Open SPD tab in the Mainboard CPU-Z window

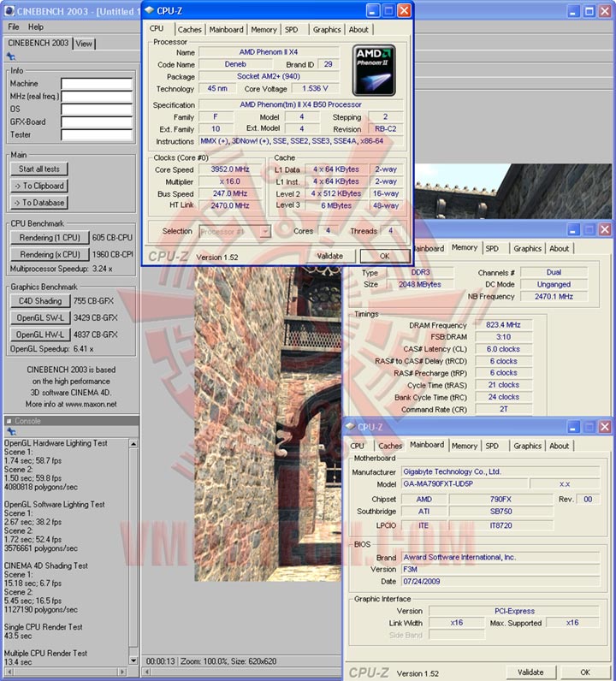pyautogui.click(x=492, y=446)
